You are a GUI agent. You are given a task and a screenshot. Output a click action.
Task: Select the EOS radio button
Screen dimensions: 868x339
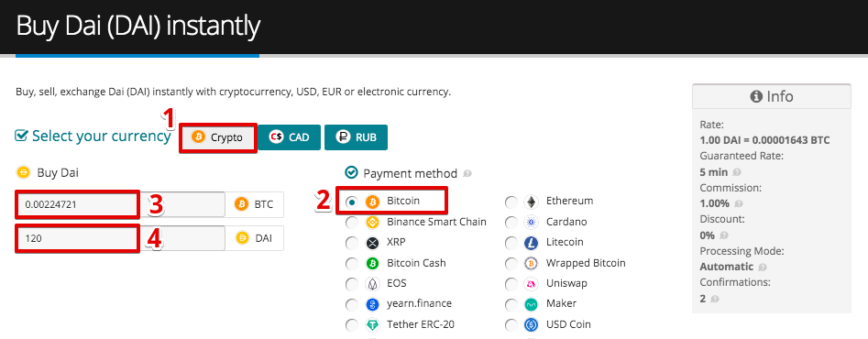pyautogui.click(x=352, y=284)
